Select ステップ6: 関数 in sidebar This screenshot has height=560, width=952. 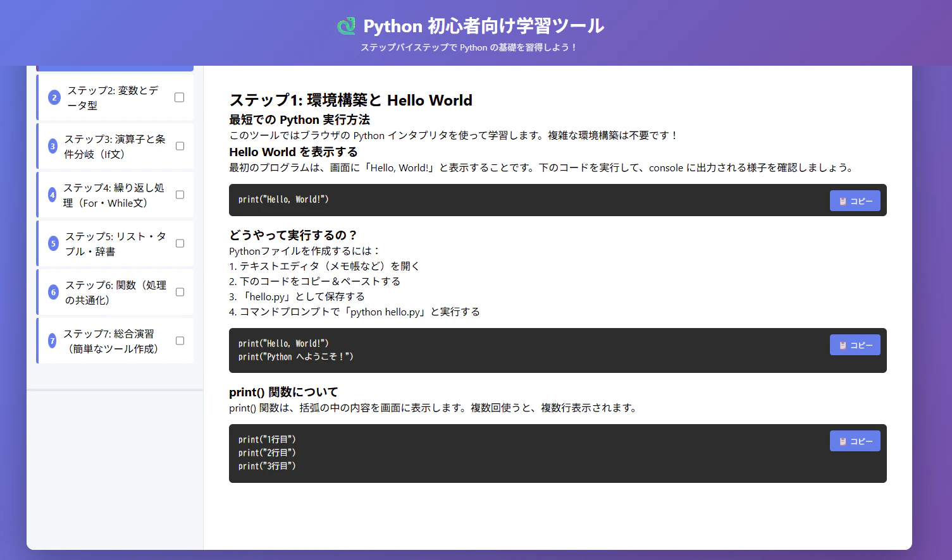pos(115,292)
